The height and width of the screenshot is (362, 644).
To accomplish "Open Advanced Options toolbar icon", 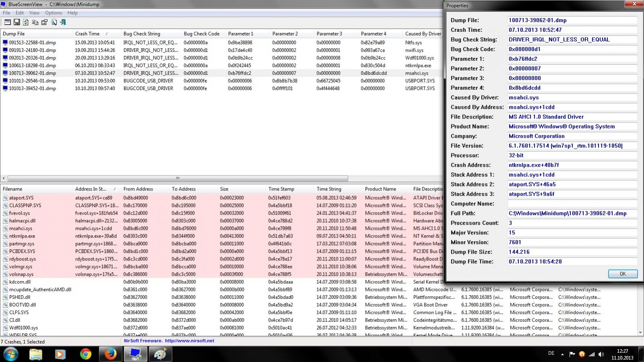I will pos(8,22).
